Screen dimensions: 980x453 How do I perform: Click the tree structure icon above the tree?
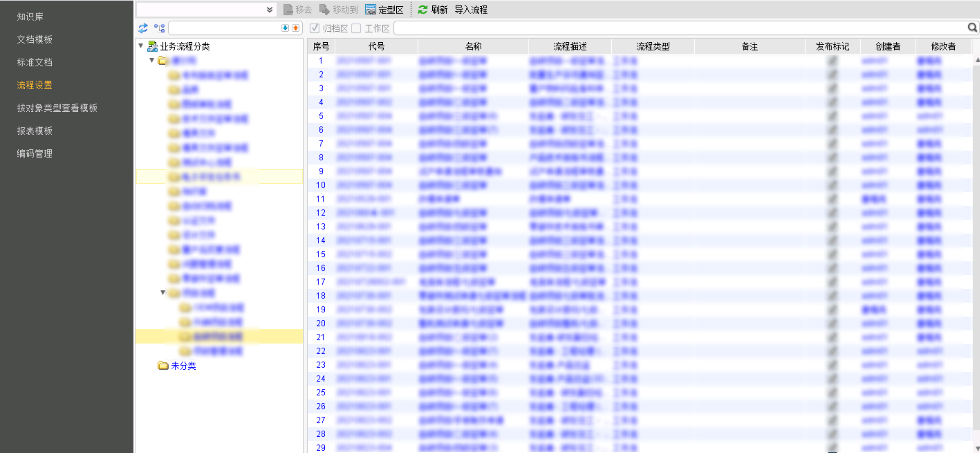(x=159, y=28)
